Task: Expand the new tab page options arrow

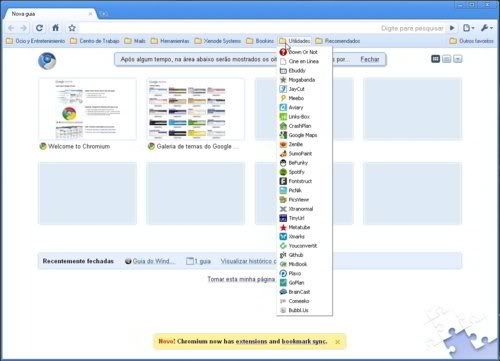Action: tap(458, 59)
